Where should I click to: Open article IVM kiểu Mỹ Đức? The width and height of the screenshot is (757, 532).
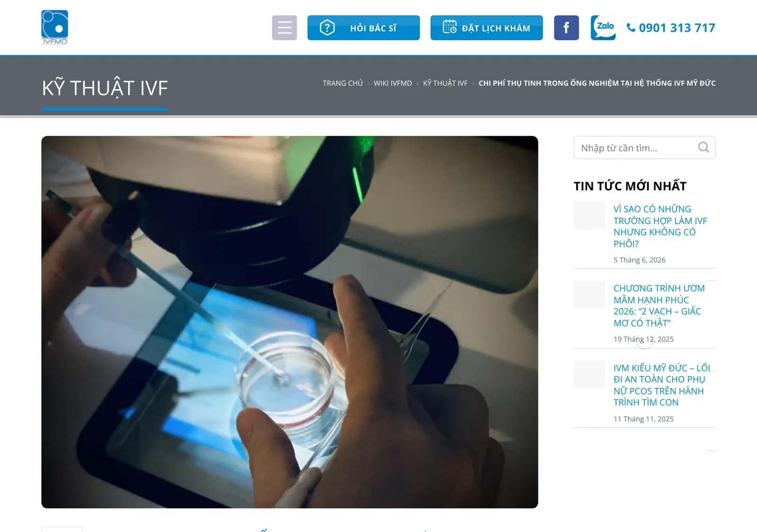tap(661, 385)
